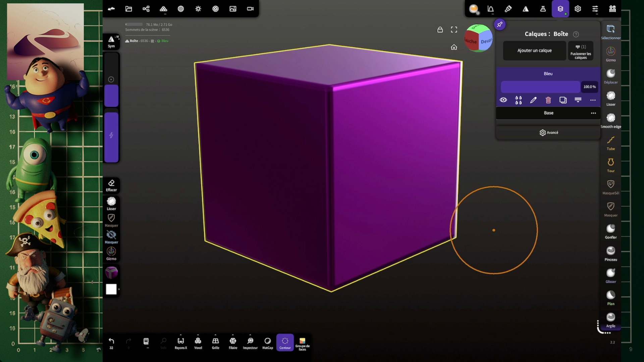
Task: Choose the Argile clay tool
Action: 610,320
